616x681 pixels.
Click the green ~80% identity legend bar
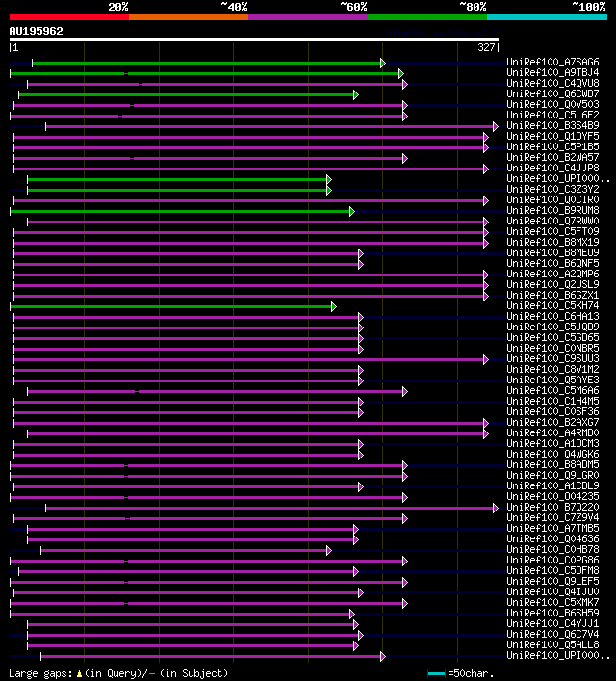coord(427,17)
